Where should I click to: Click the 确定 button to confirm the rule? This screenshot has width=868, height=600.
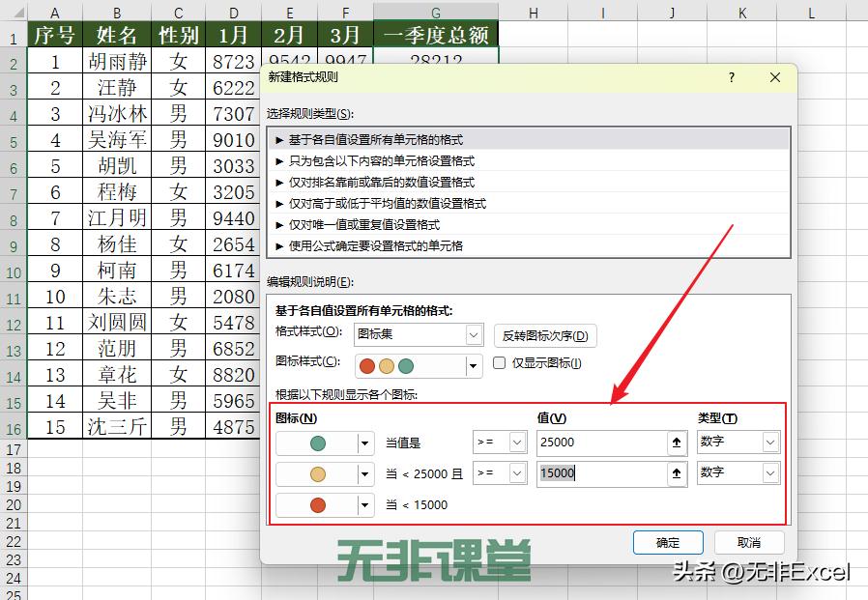pos(668,542)
